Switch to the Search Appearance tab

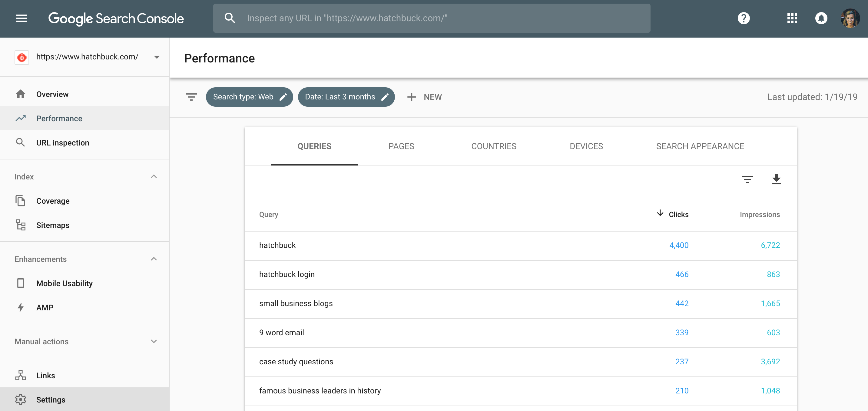pyautogui.click(x=700, y=146)
